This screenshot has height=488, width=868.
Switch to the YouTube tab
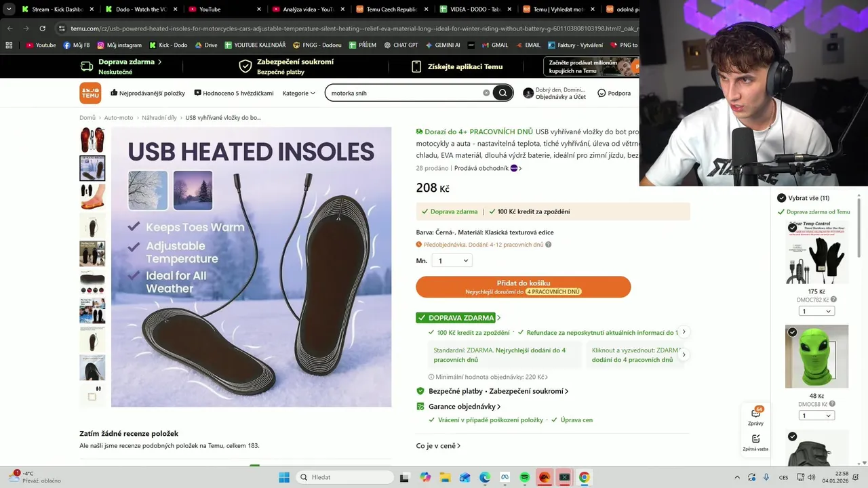[x=224, y=9]
